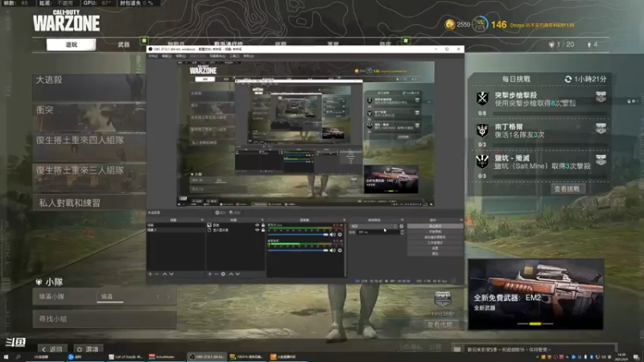Click the first OBS control button (stop streaming)
Viewport: 644px width, 362px height.
pos(435,226)
